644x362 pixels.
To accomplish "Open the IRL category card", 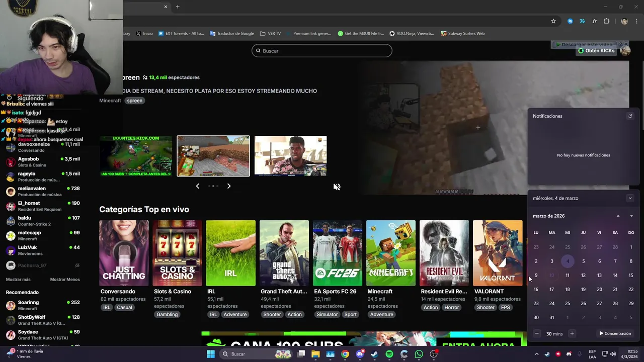I will point(230,253).
